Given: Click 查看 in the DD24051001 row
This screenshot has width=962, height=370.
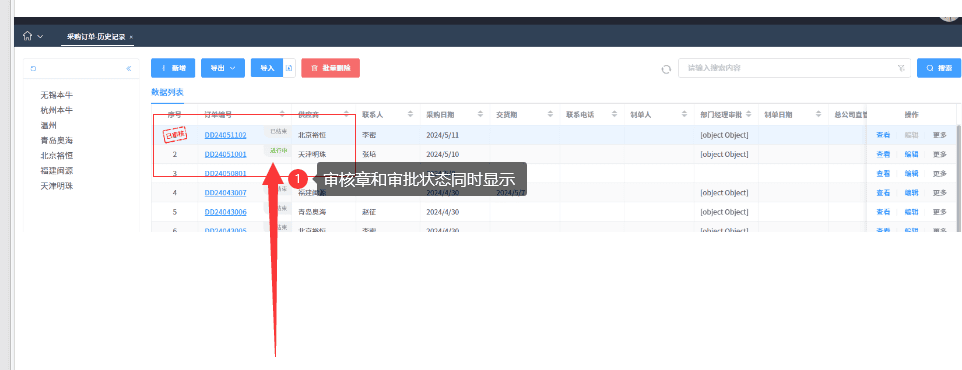Looking at the screenshot, I should point(883,154).
